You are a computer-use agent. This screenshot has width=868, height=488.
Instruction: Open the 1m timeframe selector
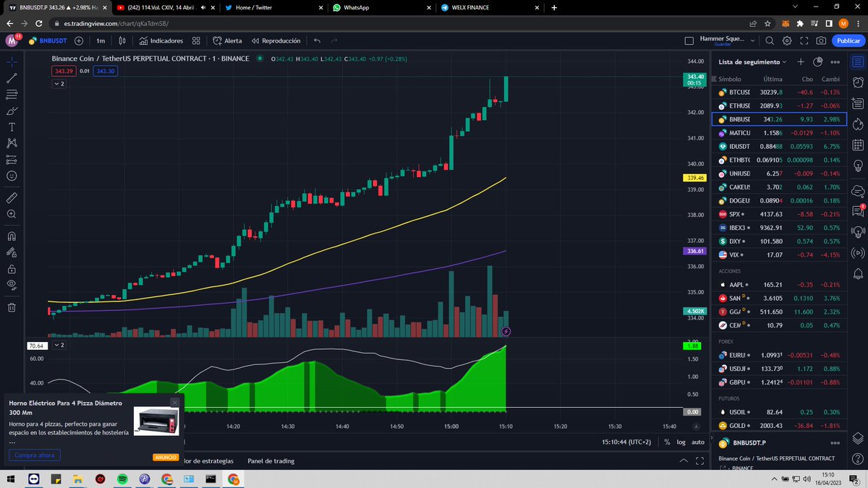[101, 41]
